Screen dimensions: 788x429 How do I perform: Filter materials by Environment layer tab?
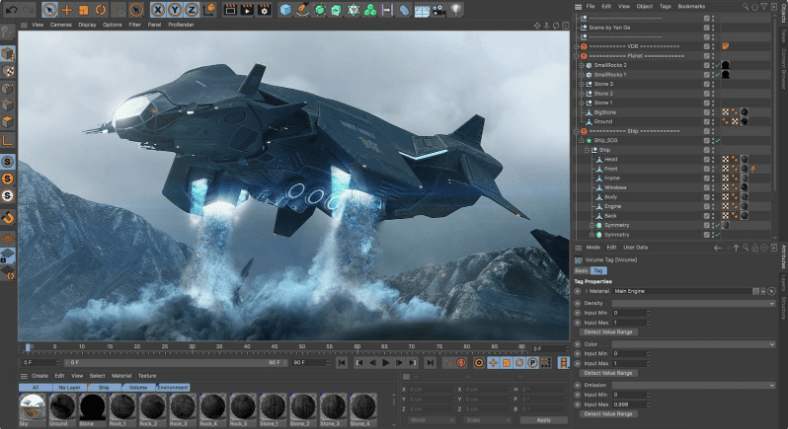(x=172, y=388)
